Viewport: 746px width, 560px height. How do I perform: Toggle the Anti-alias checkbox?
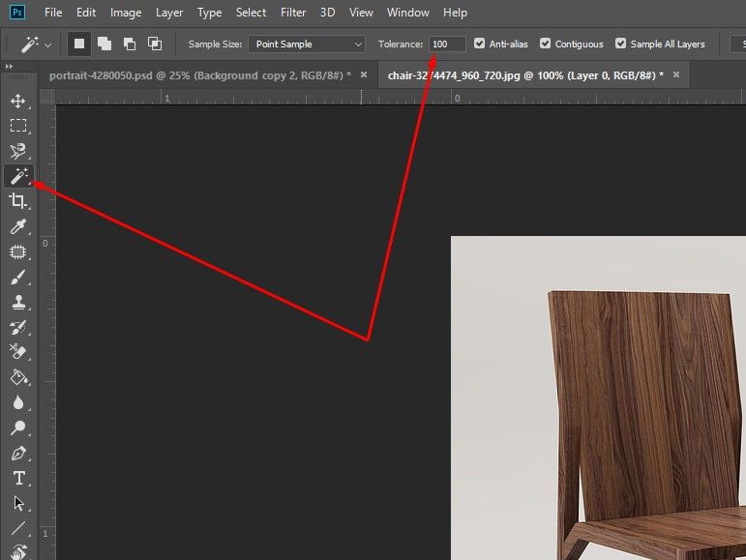tap(480, 44)
